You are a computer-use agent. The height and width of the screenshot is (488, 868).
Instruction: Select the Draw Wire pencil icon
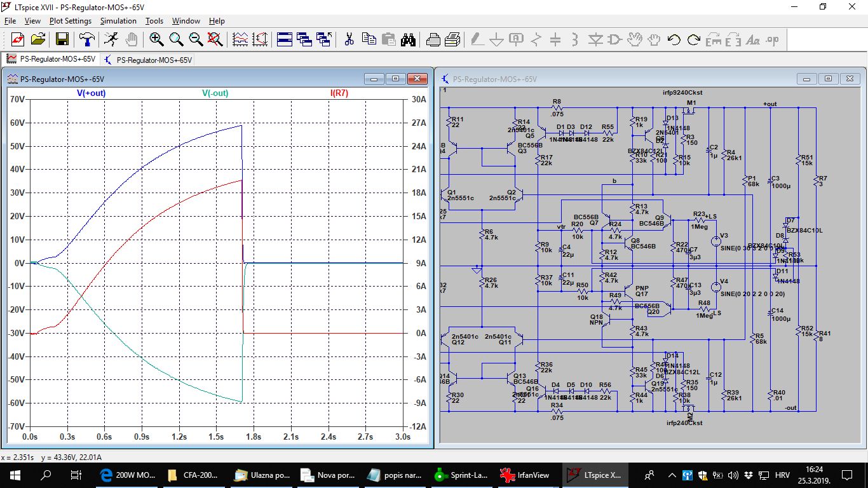tap(477, 39)
